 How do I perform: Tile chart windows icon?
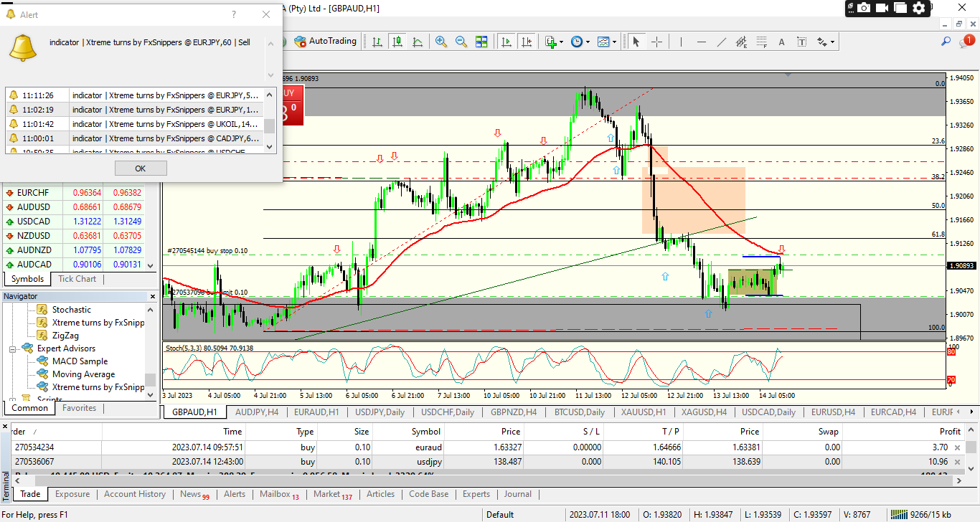point(481,42)
